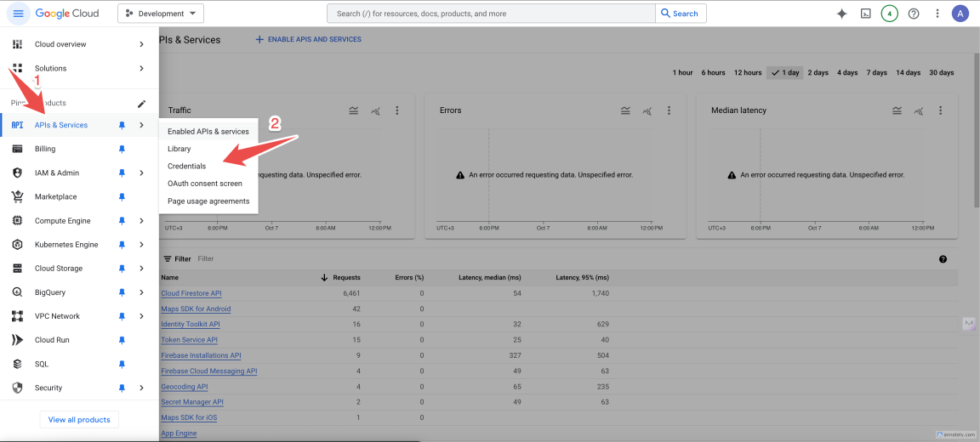Toggle pin on Compute Engine
The width and height of the screenshot is (980, 442).
pos(122,221)
